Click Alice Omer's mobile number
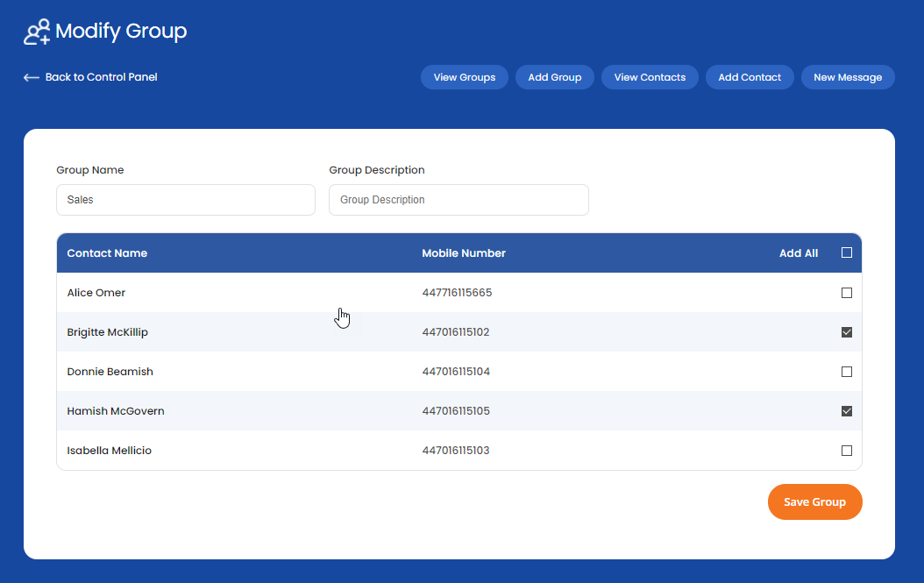 [457, 293]
